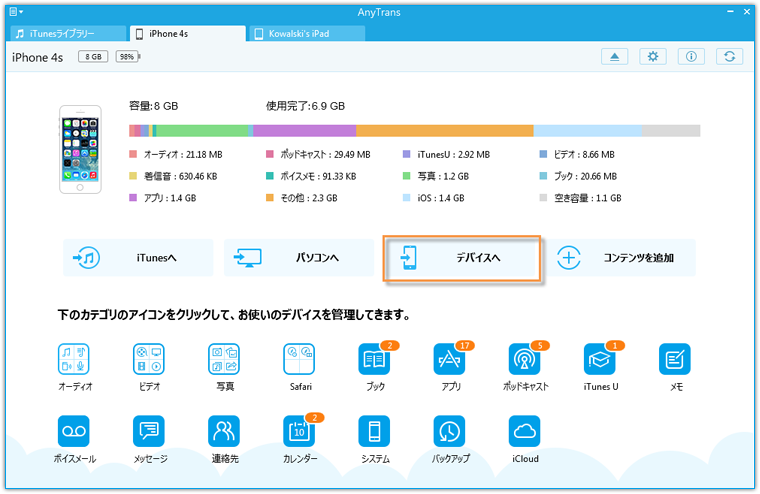Click the refresh icon button

pos(729,57)
